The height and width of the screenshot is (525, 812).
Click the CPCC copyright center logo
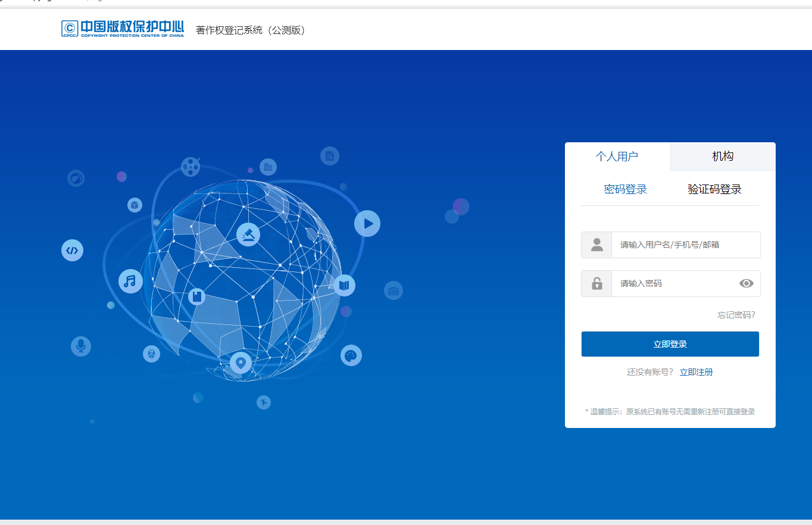(x=123, y=27)
